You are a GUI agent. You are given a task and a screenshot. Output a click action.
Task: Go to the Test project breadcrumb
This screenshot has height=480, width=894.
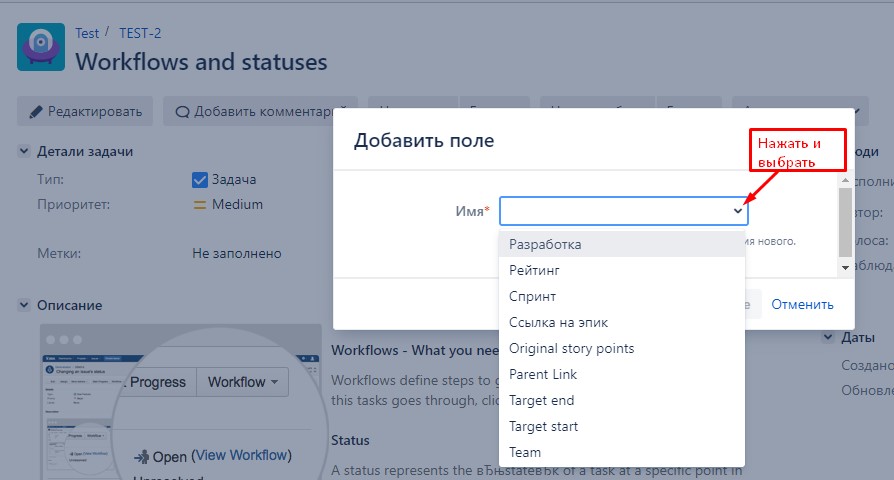click(x=87, y=34)
